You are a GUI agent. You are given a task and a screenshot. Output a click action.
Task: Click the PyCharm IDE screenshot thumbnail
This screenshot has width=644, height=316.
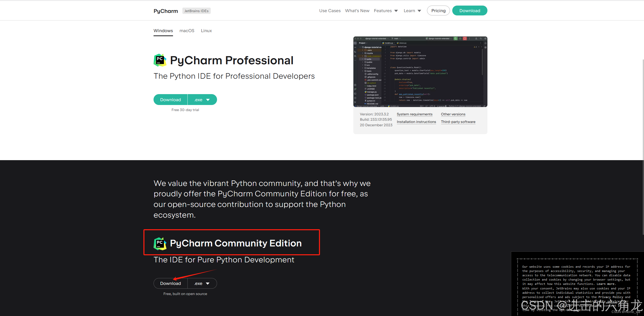click(420, 72)
